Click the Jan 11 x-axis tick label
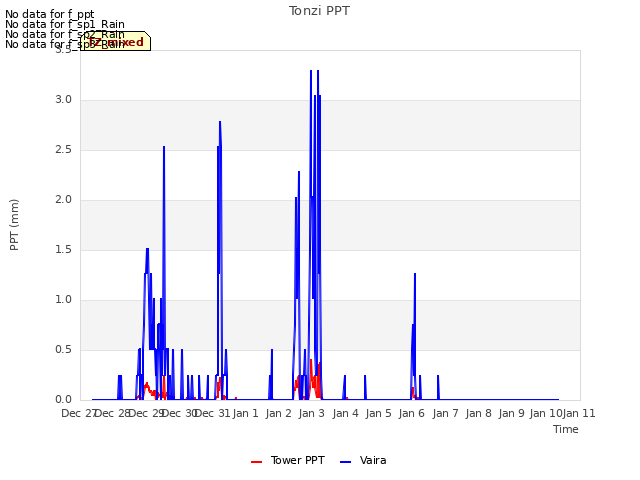The height and width of the screenshot is (480, 640). [579, 413]
